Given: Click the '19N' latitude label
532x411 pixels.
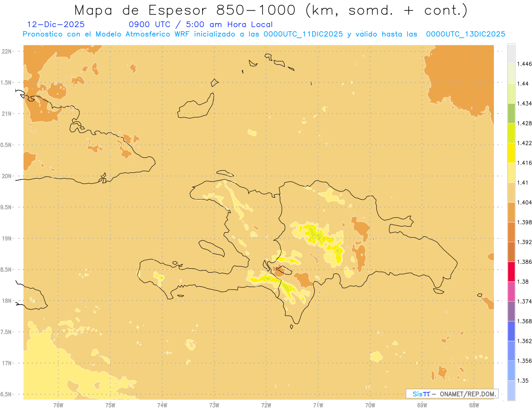Looking at the screenshot, I should (7, 238).
